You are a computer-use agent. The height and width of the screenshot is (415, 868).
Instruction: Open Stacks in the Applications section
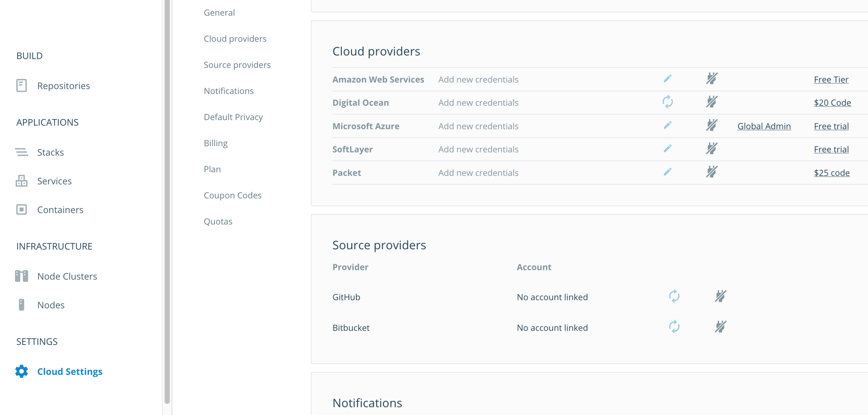(x=50, y=152)
